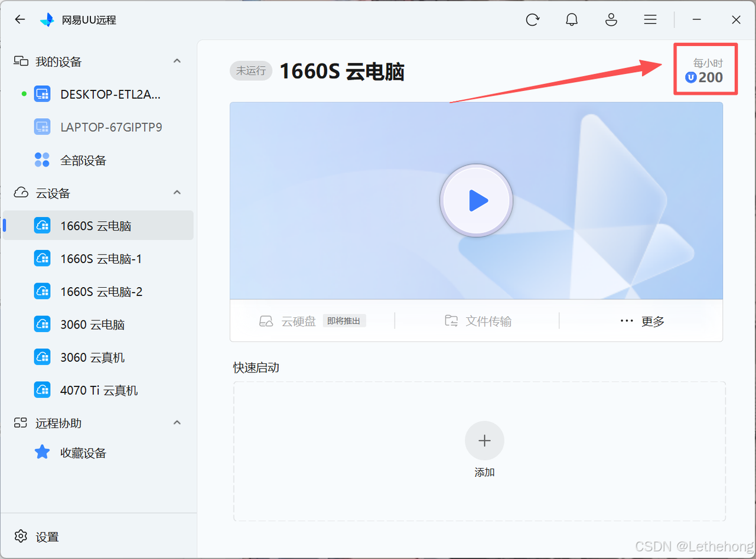Click the 4070 Ti 云真机 cloud icon
The image size is (756, 559).
point(42,390)
